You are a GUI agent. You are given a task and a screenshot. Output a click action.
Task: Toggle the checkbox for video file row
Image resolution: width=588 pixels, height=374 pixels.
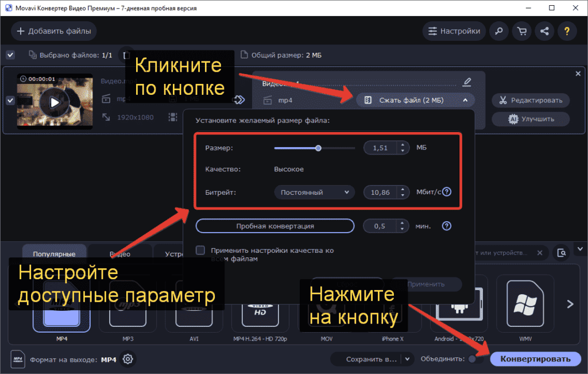[10, 101]
